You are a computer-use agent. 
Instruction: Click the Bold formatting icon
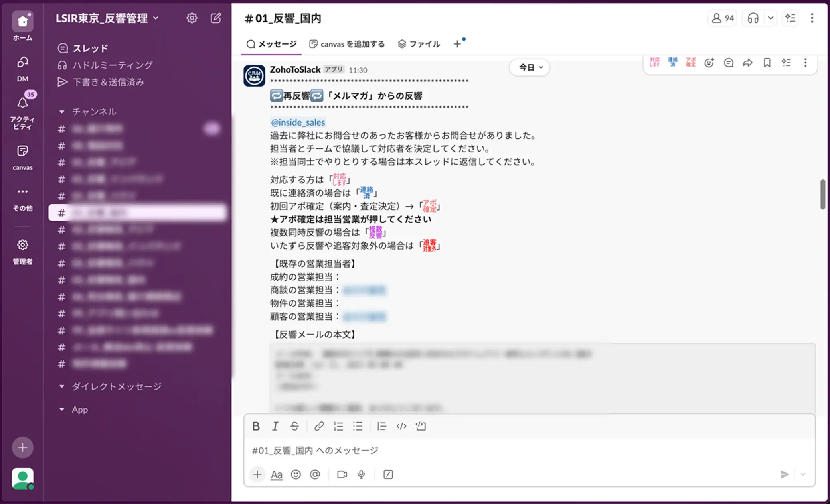pyautogui.click(x=256, y=426)
